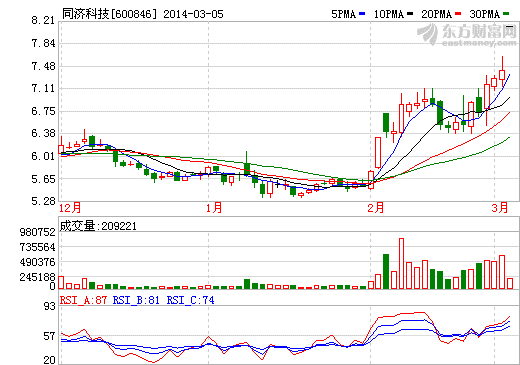Click the 5.28 price axis label
Screen dimensions: 520x365
click(43, 201)
